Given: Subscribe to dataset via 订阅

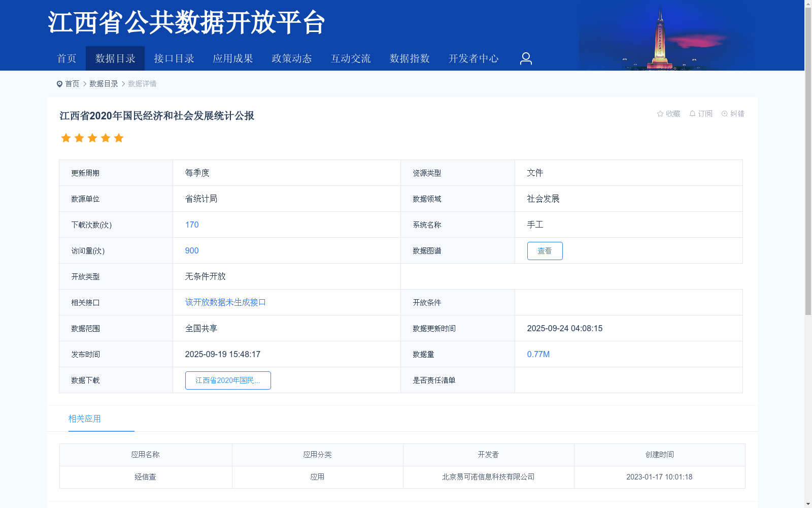Looking at the screenshot, I should [x=701, y=114].
